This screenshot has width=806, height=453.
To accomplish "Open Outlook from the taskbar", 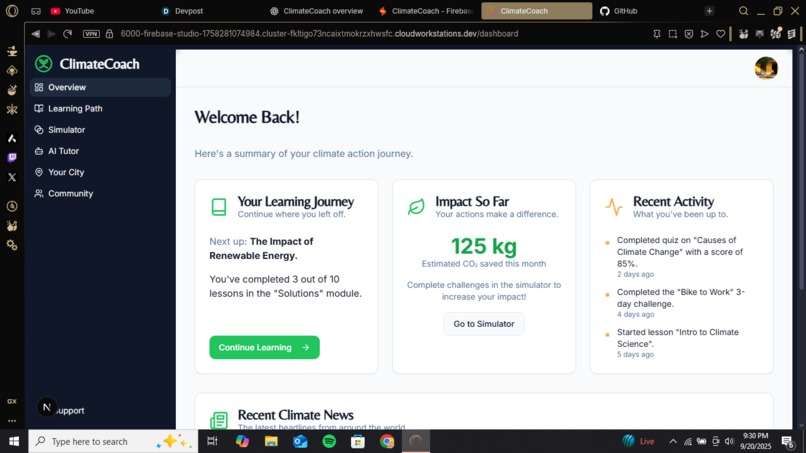I will tap(300, 441).
